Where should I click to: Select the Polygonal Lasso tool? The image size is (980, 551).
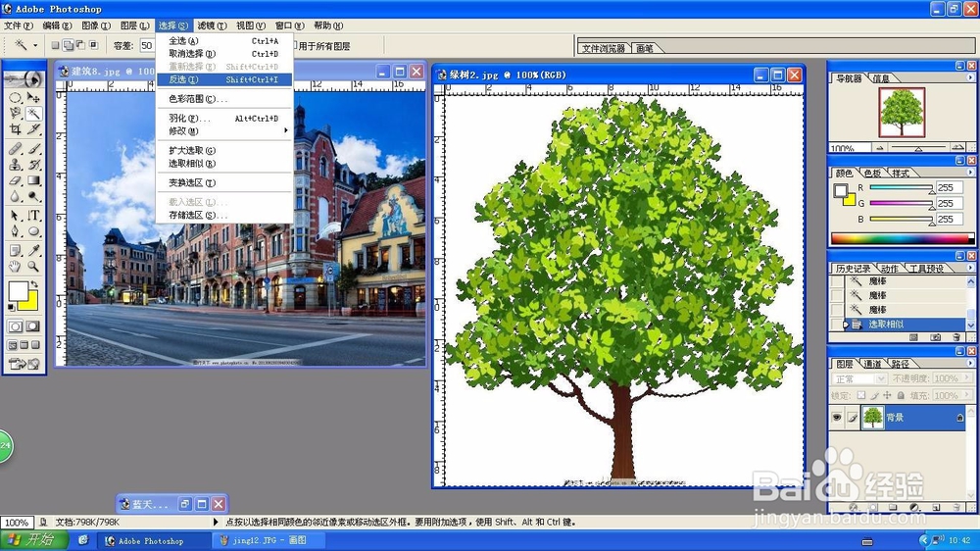(15, 113)
